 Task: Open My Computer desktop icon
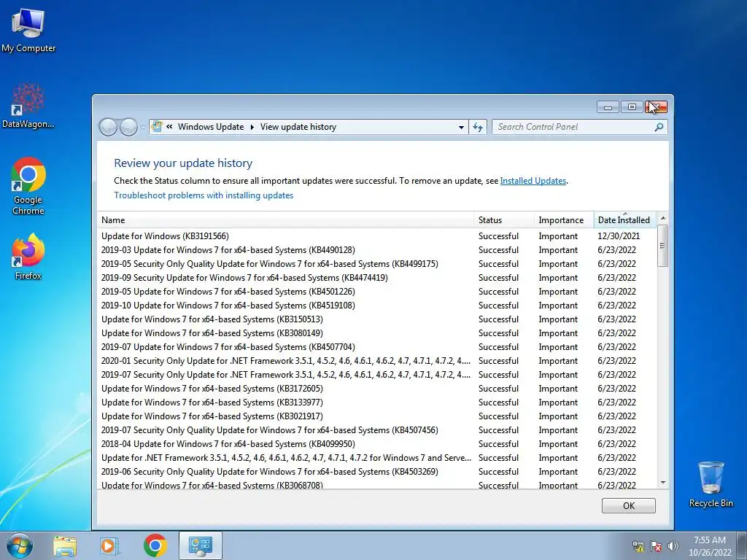click(x=28, y=29)
